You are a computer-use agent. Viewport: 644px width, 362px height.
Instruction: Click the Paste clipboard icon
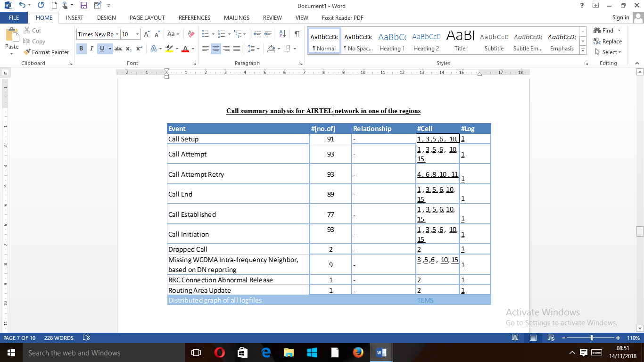(12, 35)
